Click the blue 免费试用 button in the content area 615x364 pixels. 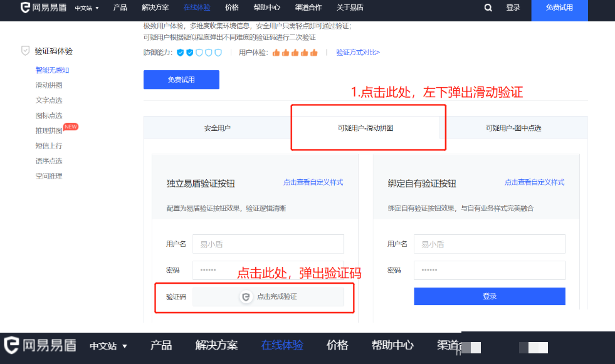(181, 80)
